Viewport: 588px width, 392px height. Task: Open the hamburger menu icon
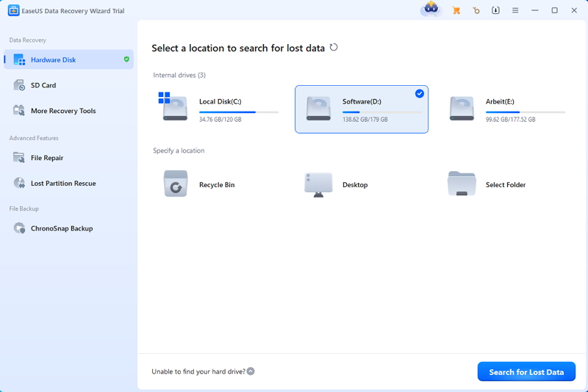pyautogui.click(x=515, y=10)
